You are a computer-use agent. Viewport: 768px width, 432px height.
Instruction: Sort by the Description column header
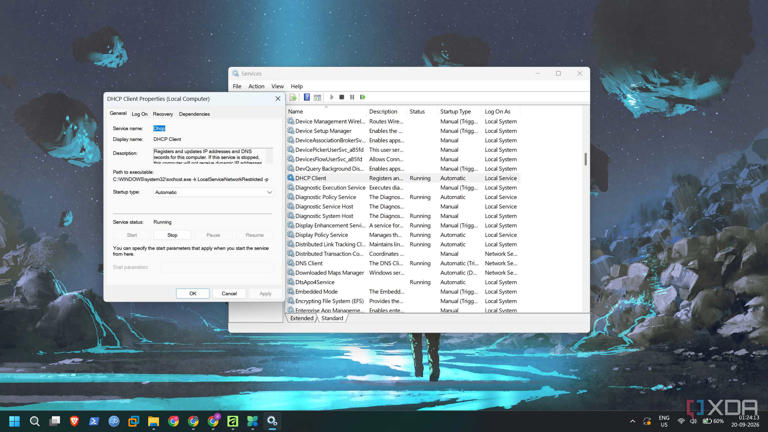(x=383, y=112)
